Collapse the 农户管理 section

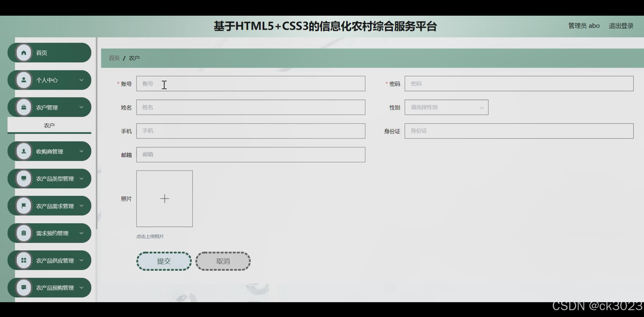tap(82, 107)
